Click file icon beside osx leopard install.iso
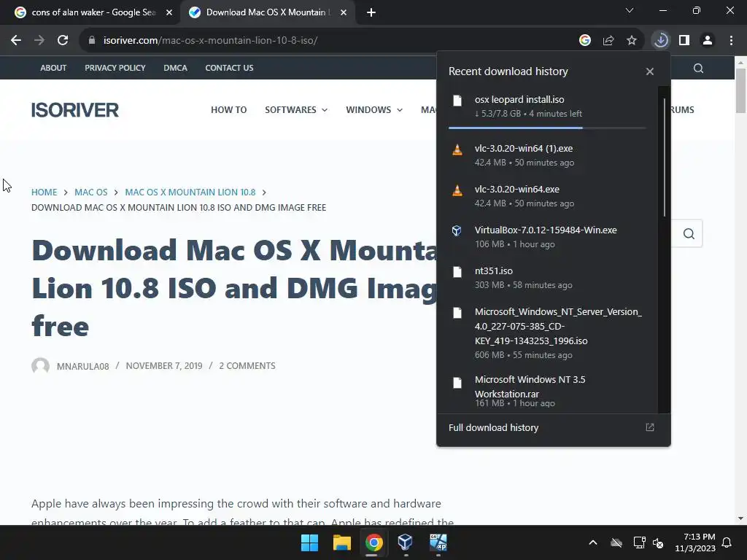Viewport: 747px width, 560px height. 457,101
